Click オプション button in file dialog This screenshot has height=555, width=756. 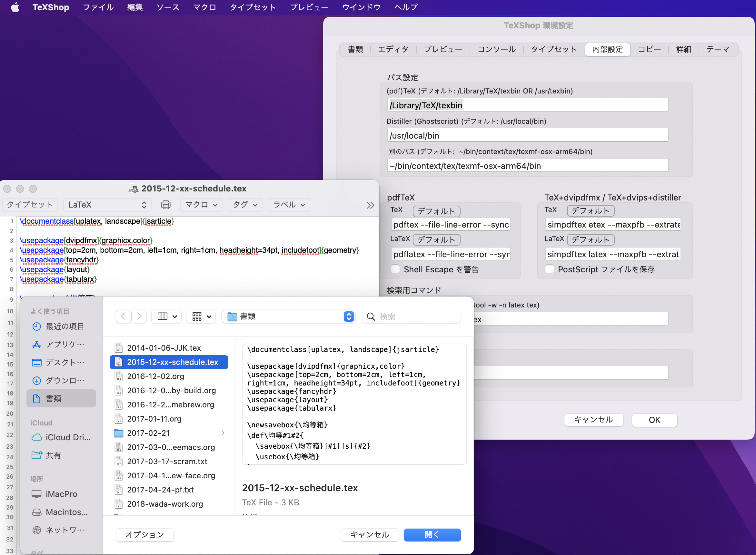click(144, 534)
